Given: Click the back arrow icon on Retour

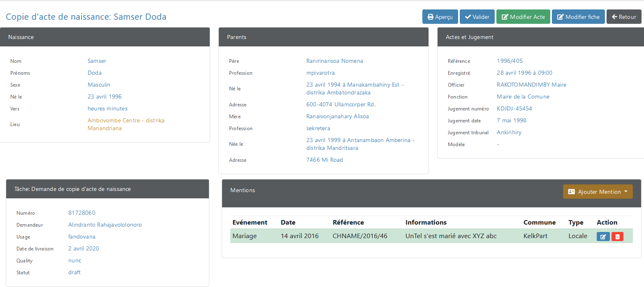Looking at the screenshot, I should coord(615,17).
